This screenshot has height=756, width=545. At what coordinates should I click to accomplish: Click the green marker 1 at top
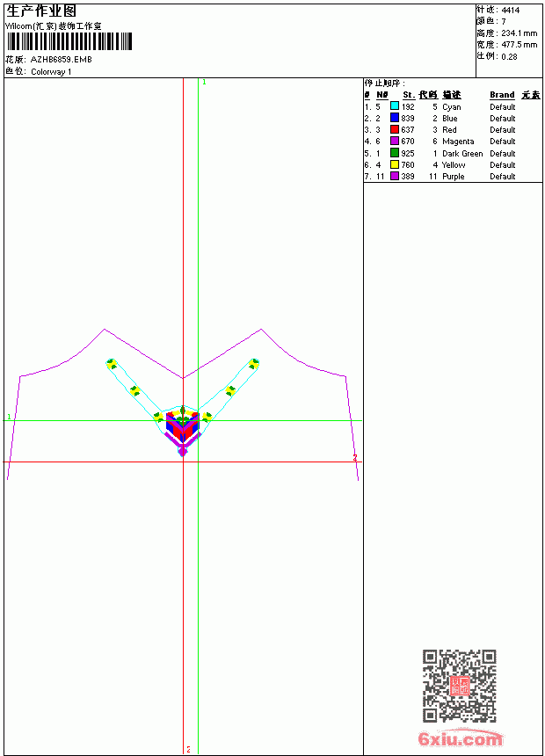click(x=204, y=83)
